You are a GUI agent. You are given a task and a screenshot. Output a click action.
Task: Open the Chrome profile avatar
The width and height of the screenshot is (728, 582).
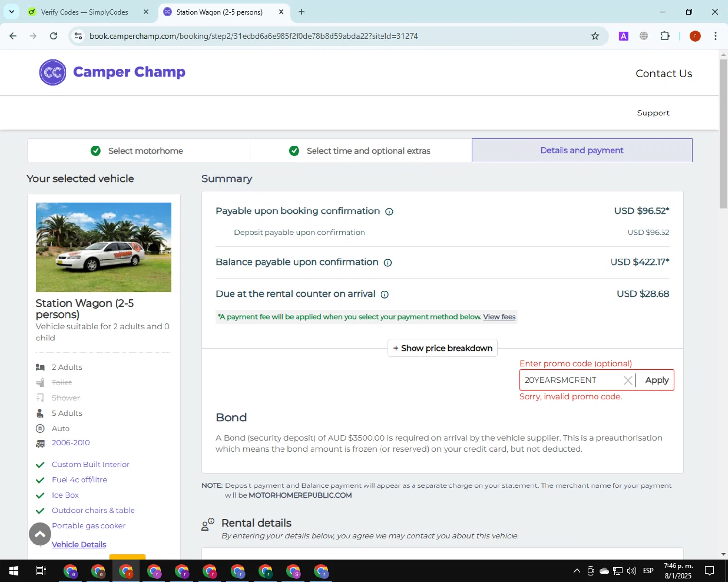pos(695,36)
